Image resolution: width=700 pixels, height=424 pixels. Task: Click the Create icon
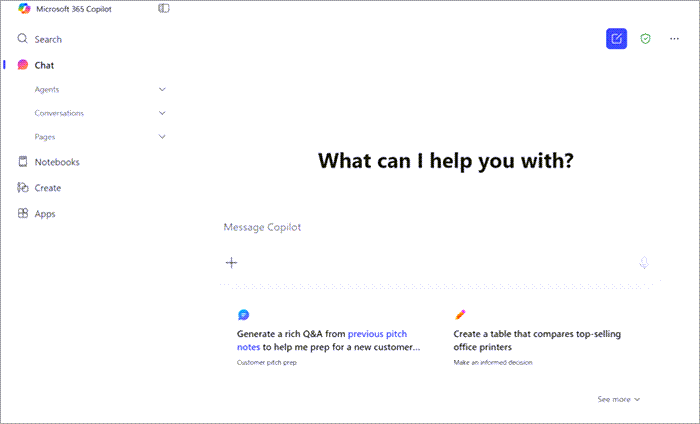23,187
